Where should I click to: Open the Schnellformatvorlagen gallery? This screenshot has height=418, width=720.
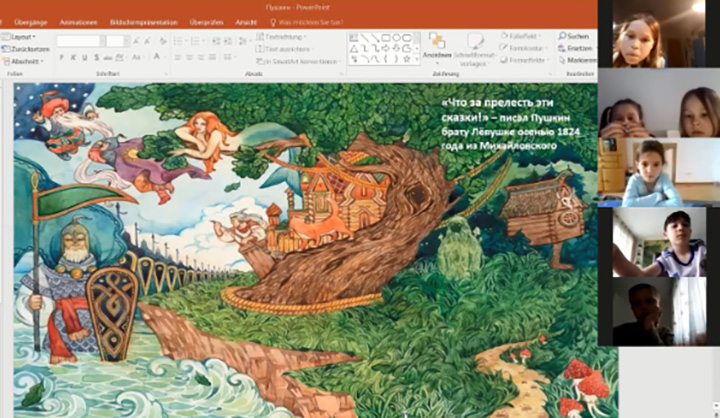(474, 50)
